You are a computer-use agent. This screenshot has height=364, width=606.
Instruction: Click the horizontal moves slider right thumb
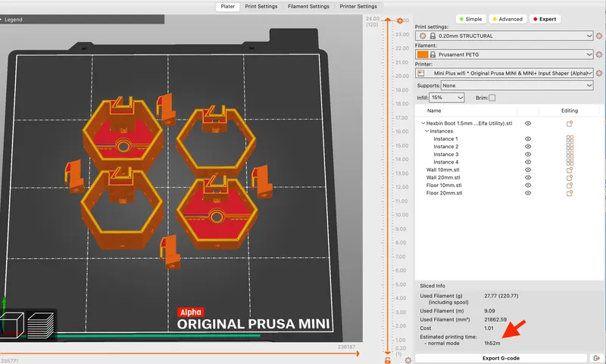358,353
